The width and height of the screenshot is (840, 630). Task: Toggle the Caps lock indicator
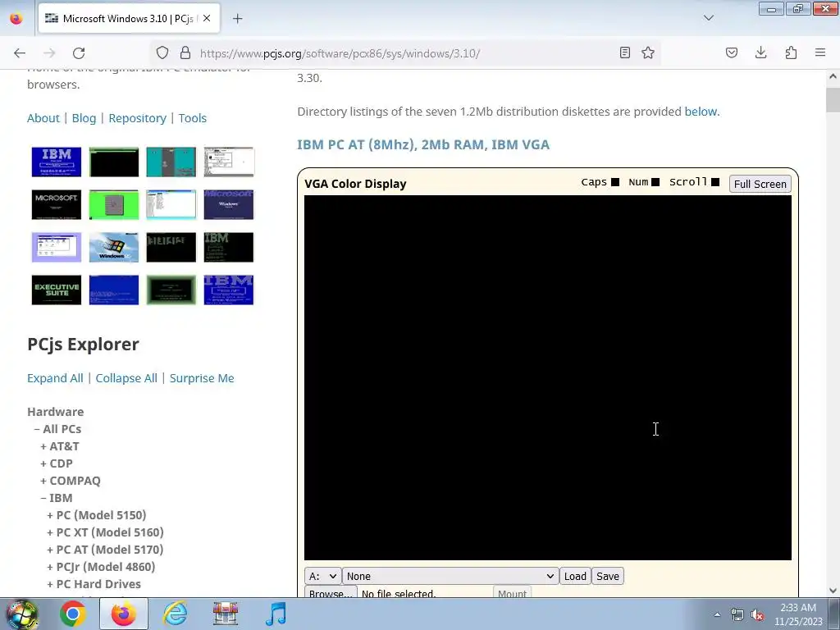[615, 182]
